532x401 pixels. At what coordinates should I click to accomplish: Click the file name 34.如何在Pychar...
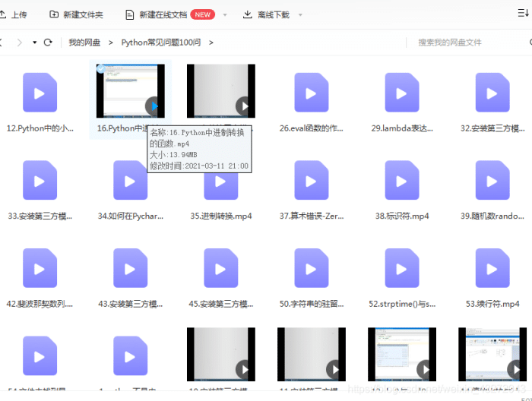pos(130,216)
